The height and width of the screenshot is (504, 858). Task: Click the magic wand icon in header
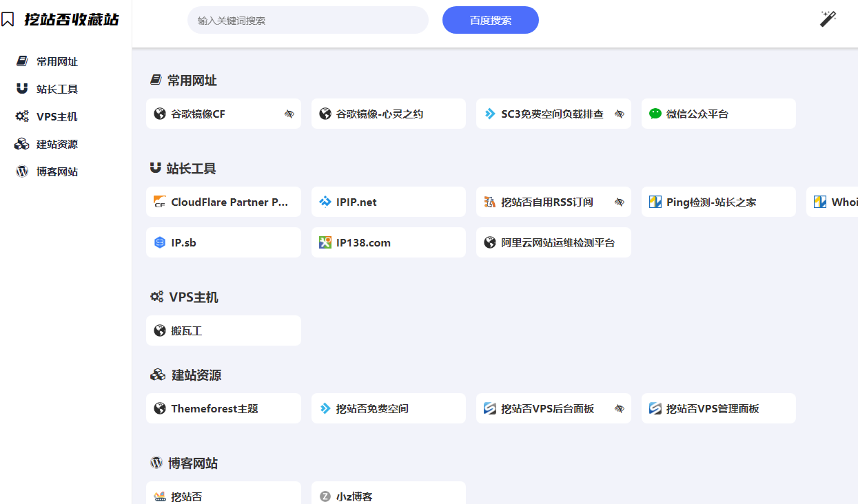point(828,19)
